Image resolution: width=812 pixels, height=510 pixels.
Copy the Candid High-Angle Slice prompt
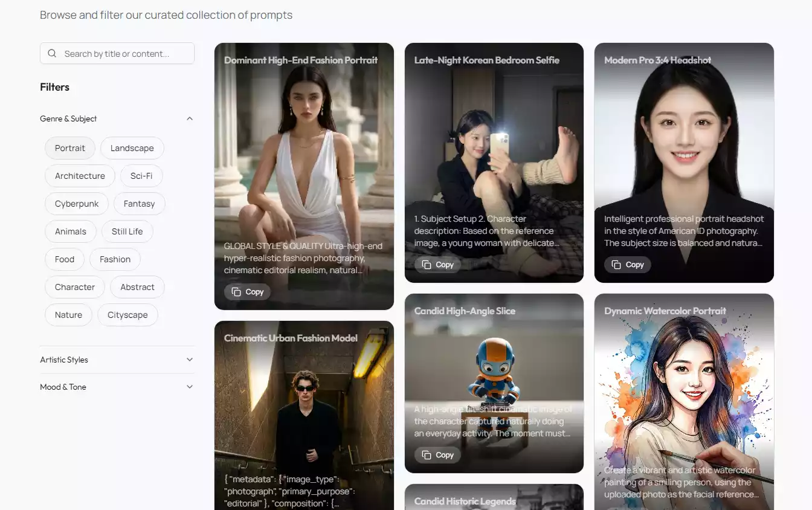click(438, 455)
